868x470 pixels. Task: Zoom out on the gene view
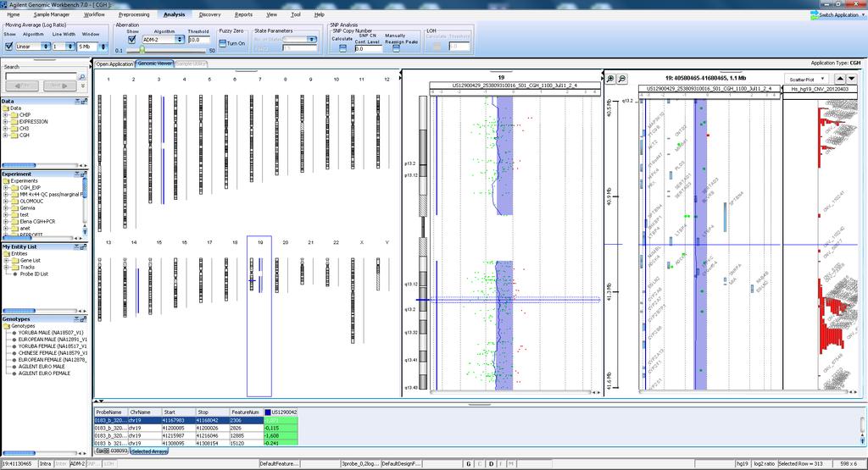click(622, 79)
